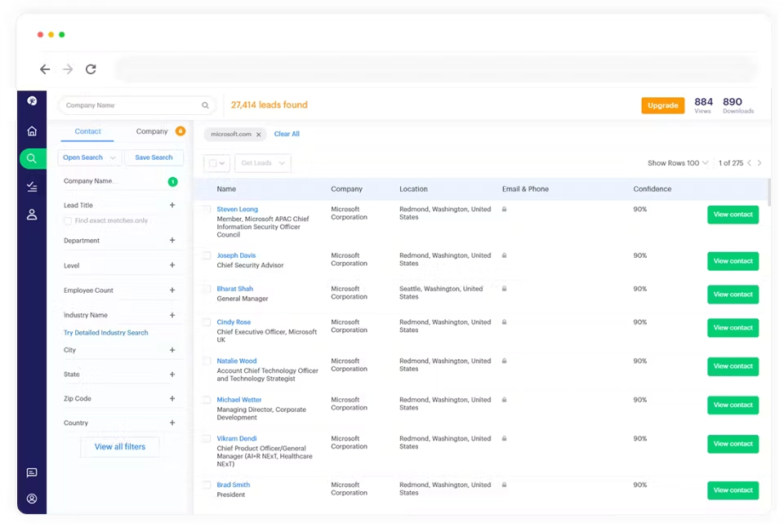The height and width of the screenshot is (532, 784).
Task: Click the green count badge on Company Name
Action: click(172, 181)
